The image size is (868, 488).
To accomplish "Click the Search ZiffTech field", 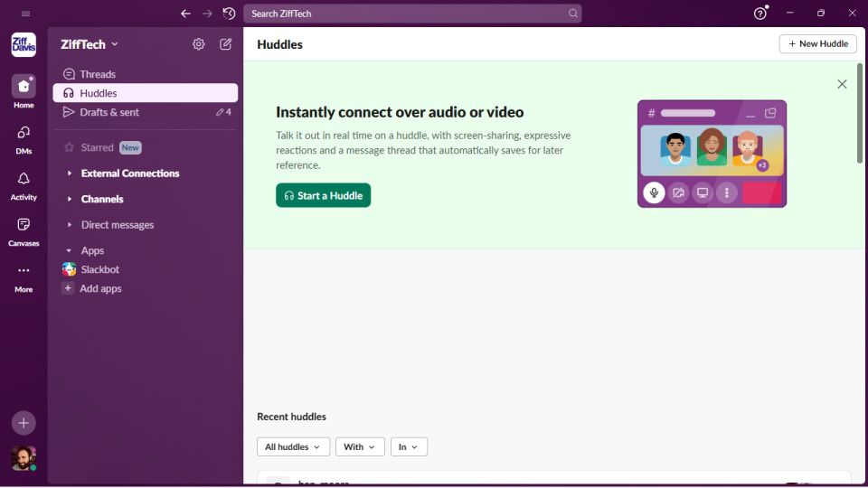I will click(x=412, y=14).
